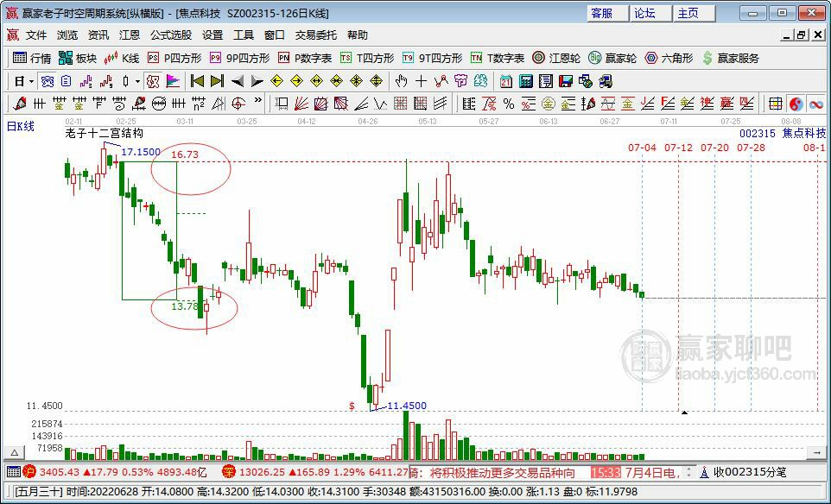Open the 公式选股 menu

[x=171, y=35]
